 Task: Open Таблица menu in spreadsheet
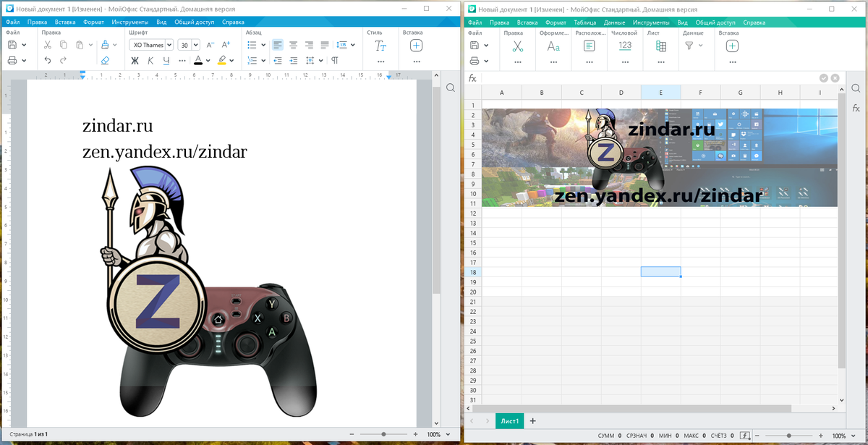(585, 22)
